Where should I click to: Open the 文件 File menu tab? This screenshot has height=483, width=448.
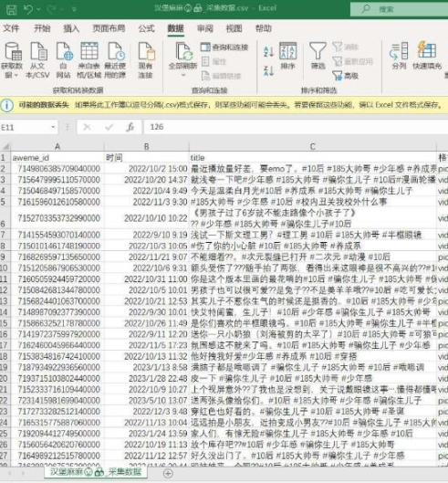pos(11,28)
